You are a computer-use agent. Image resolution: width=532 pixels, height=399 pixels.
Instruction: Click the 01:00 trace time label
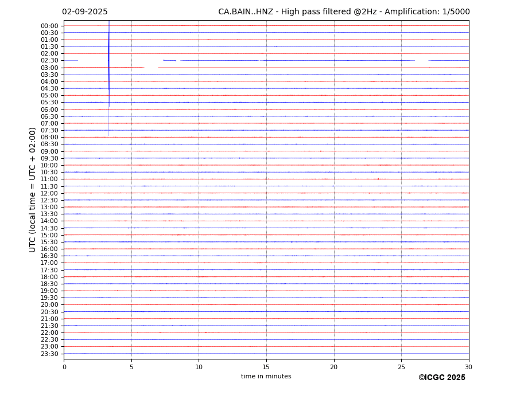click(49, 40)
